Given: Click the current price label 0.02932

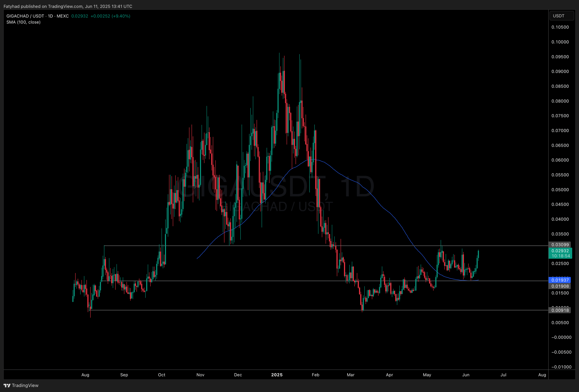Looking at the screenshot, I should 560,251.
